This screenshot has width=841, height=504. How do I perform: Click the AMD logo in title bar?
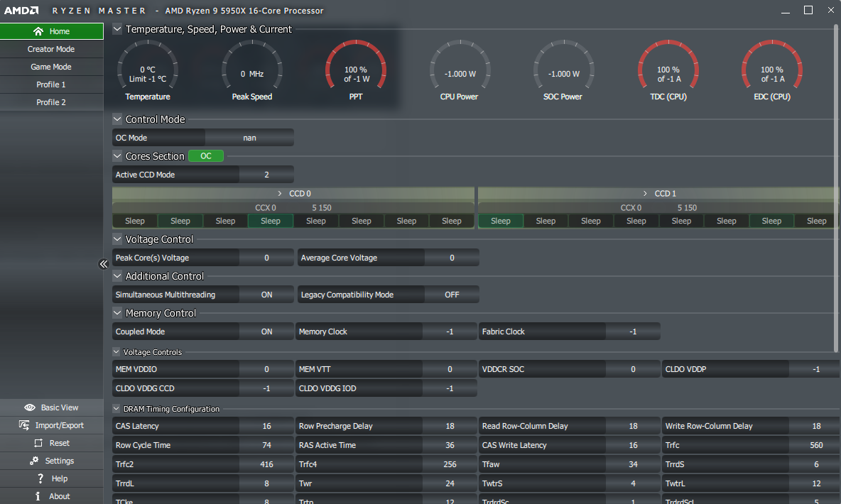pyautogui.click(x=21, y=10)
